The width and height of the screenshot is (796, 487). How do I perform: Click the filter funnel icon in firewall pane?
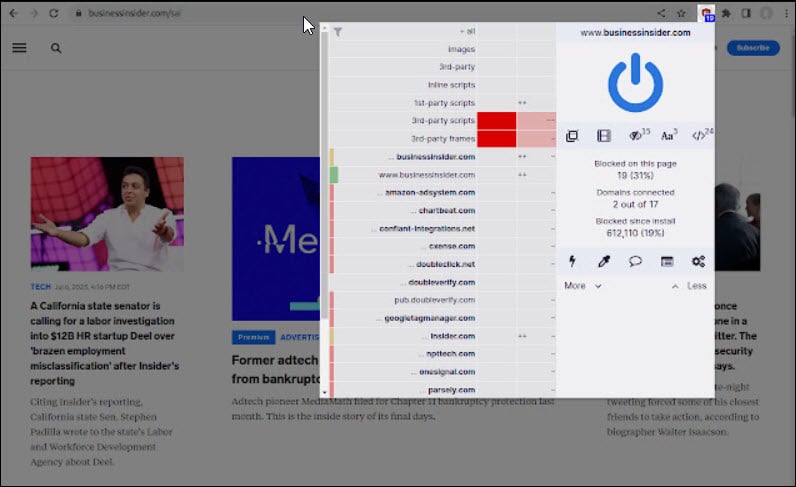point(338,31)
